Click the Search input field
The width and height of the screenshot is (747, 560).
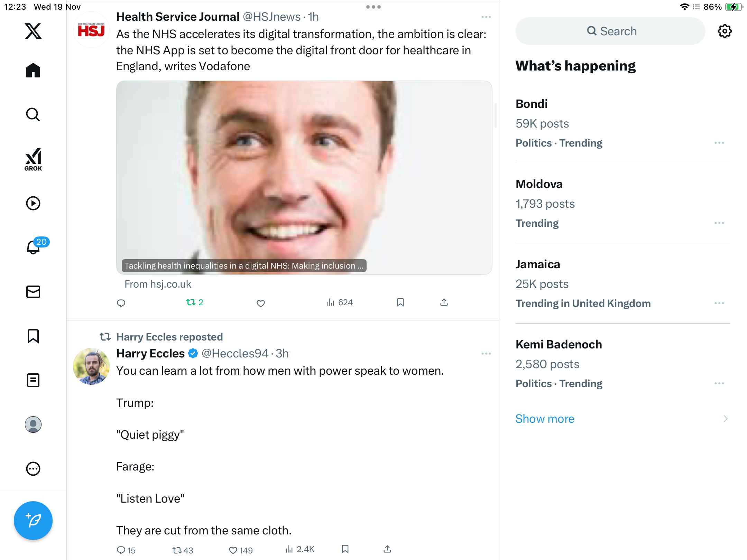610,31
